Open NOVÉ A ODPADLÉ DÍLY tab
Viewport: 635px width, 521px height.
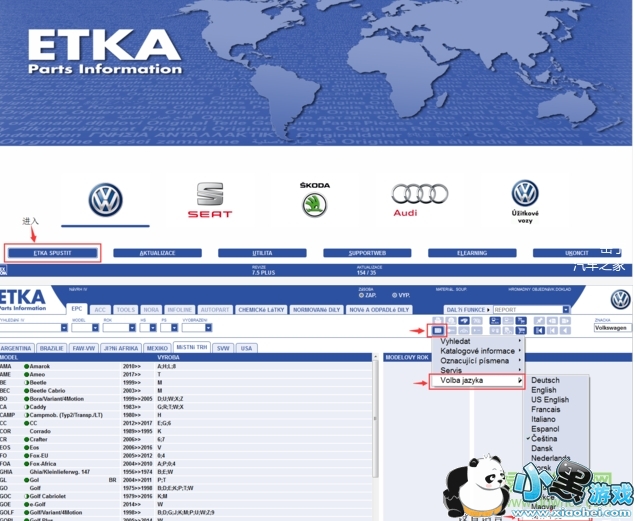tap(379, 310)
